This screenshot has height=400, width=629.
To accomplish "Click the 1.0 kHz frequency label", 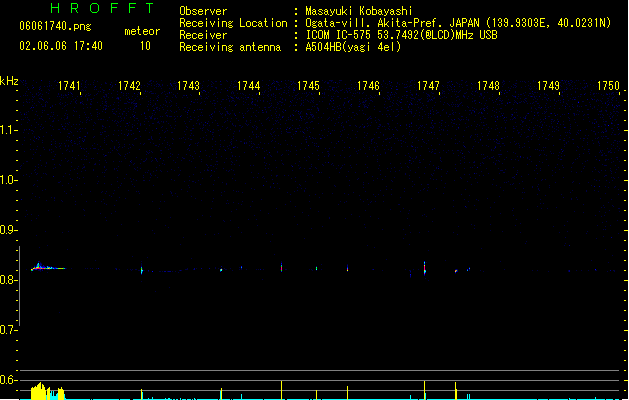I will tap(7, 180).
